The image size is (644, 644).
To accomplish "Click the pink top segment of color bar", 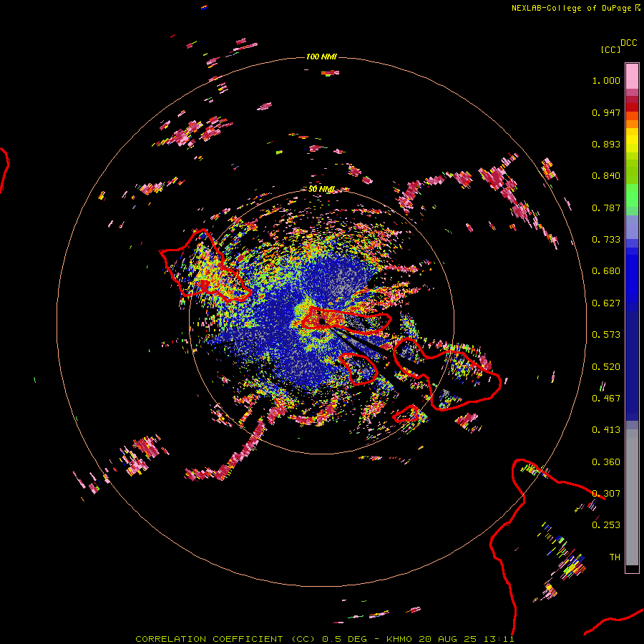I will tap(632, 77).
